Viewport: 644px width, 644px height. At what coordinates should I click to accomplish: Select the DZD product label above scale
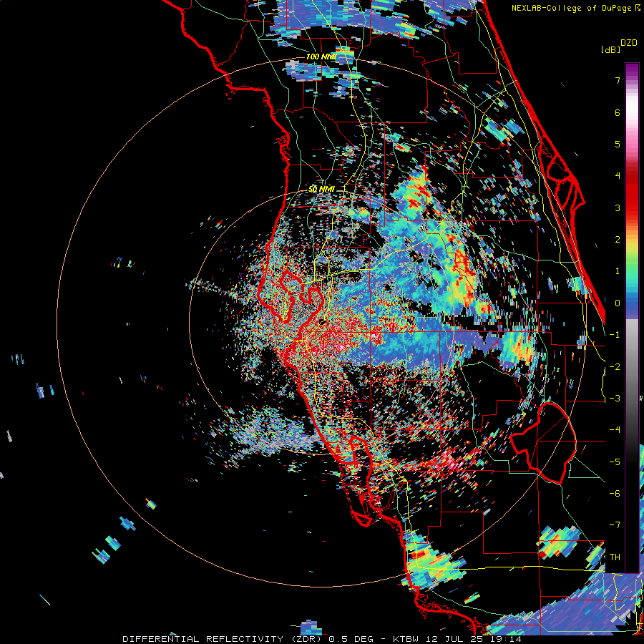pos(629,43)
